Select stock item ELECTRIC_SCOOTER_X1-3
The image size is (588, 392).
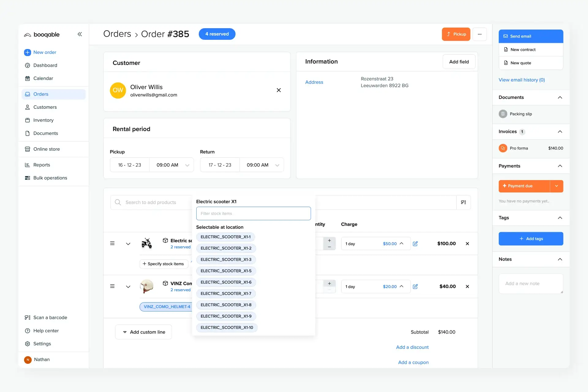[226, 260]
